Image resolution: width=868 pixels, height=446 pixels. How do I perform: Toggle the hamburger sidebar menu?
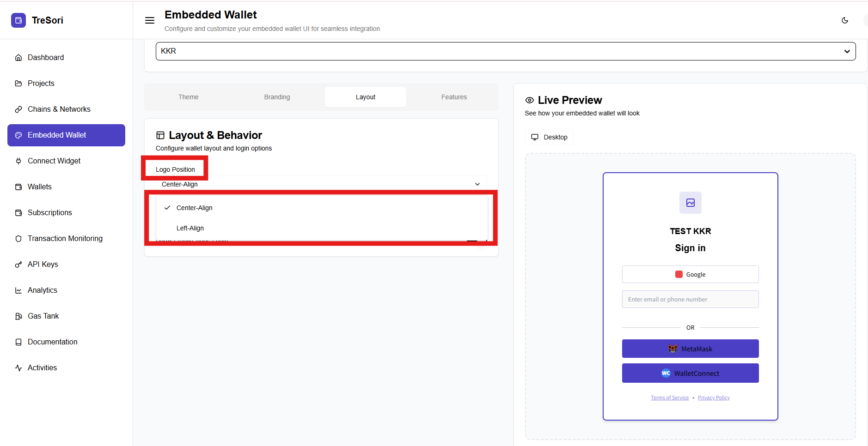[150, 20]
